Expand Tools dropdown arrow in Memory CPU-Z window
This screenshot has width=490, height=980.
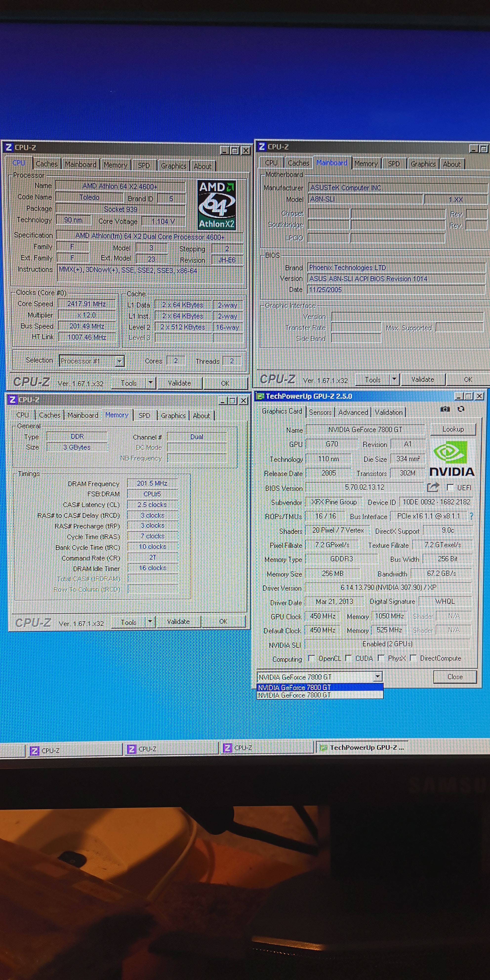150,622
